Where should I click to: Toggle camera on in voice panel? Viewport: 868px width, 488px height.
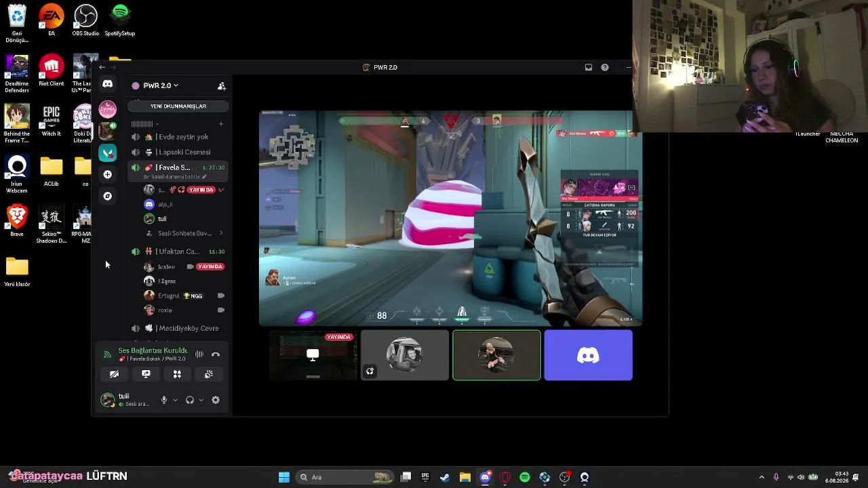click(x=114, y=373)
